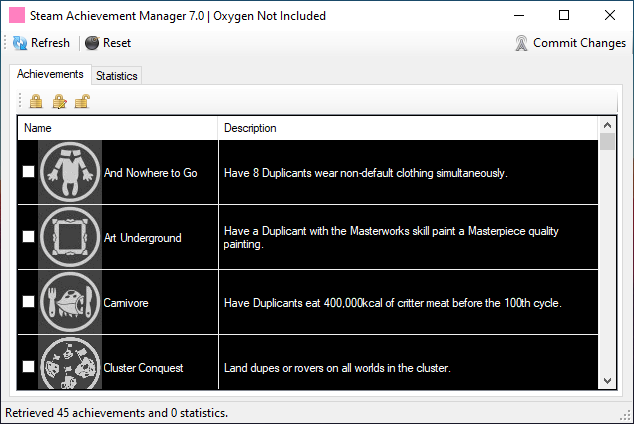Click description 'Have 8 Duplicants wear non-default clothing'
This screenshot has width=634, height=424.
[x=366, y=173]
